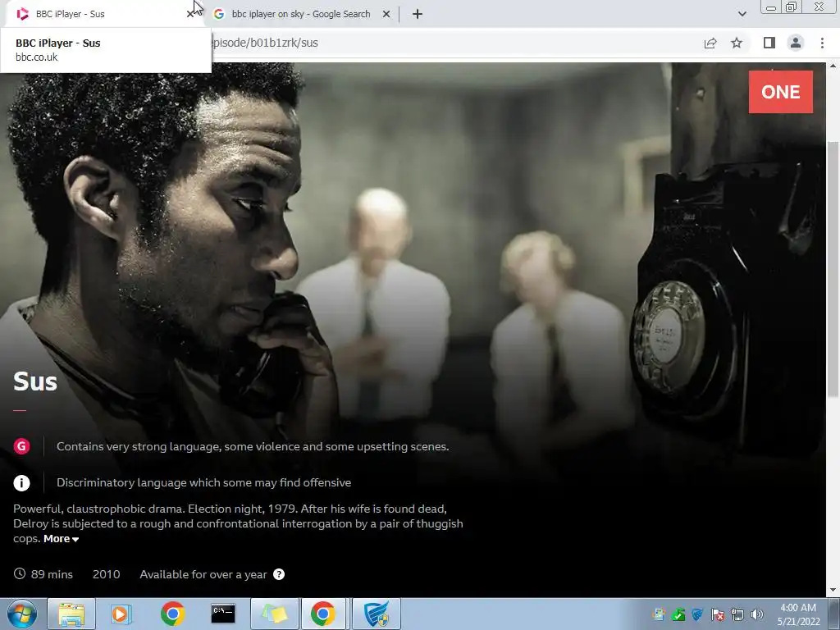The width and height of the screenshot is (840, 630).
Task: Click the blue shield system tray icon
Action: click(x=697, y=614)
